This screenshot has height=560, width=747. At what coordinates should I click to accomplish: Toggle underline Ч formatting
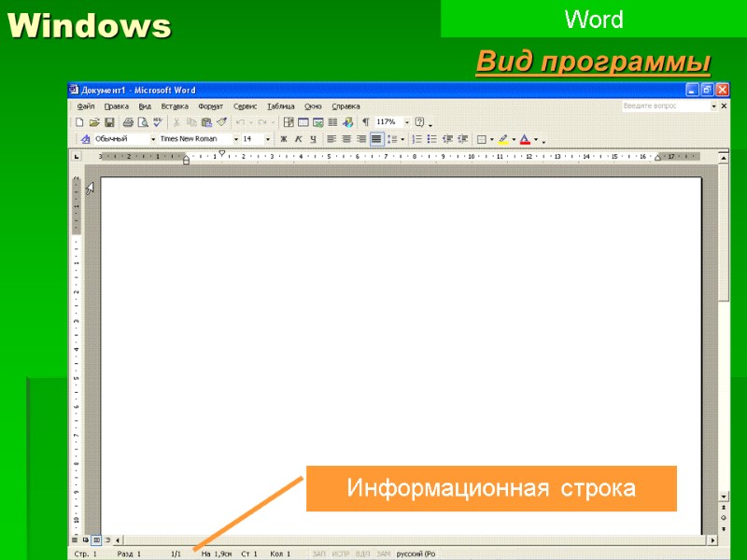[313, 139]
